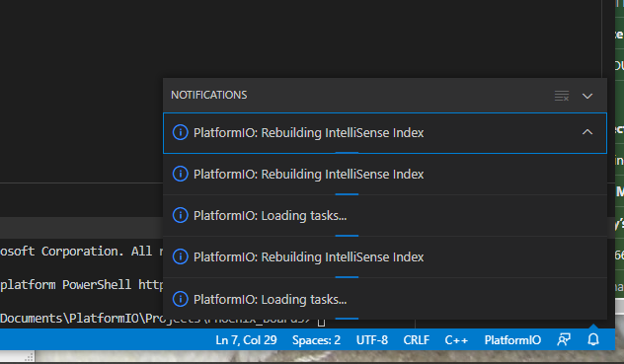624x364 pixels.
Task: Click the info icon of the second Rebuilding notification
Action: pyautogui.click(x=181, y=175)
